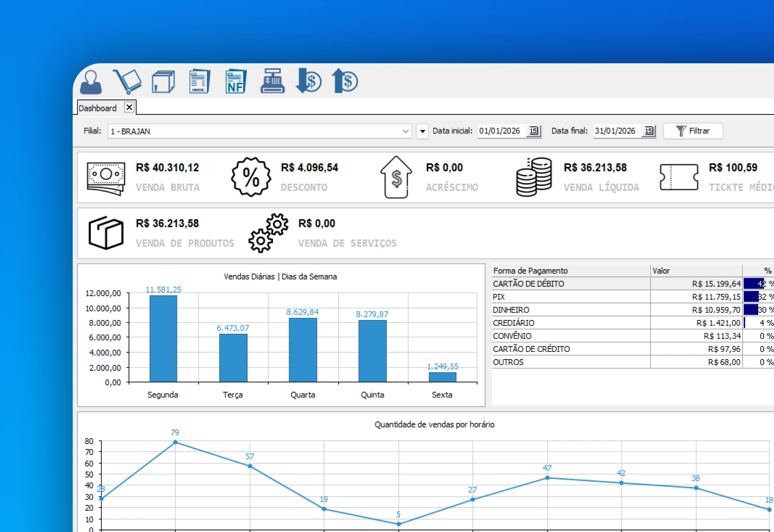
Task: Open the NF nota fiscal icon
Action: coord(236,81)
